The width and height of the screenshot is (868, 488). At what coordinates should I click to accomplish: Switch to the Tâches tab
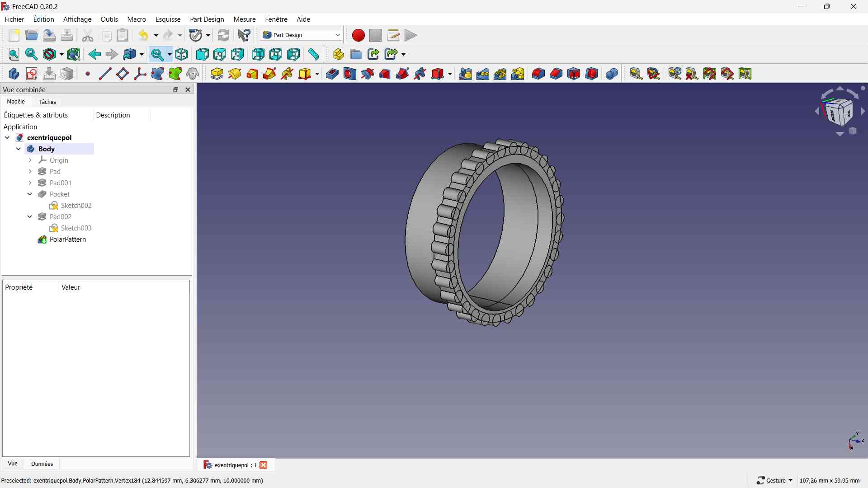coord(47,102)
